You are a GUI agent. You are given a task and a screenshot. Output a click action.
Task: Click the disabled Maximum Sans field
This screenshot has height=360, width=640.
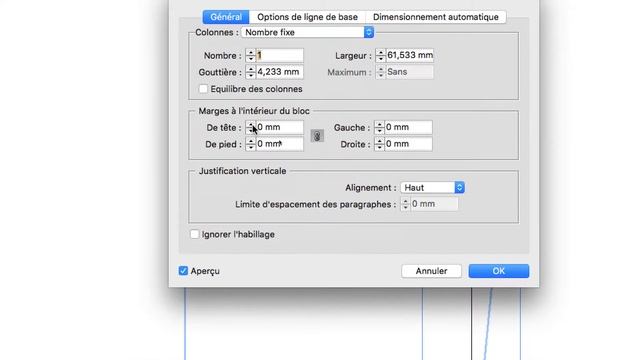click(x=409, y=72)
